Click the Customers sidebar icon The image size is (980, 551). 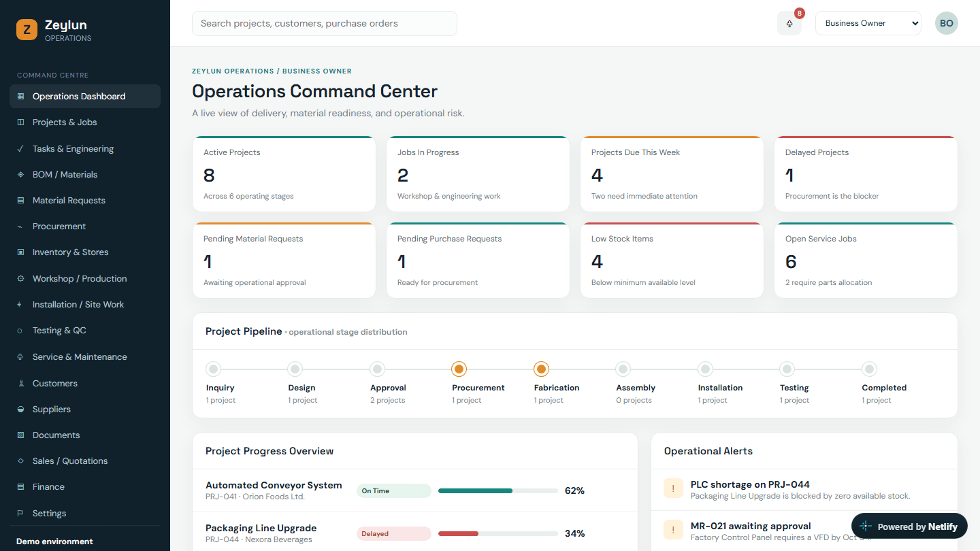[x=20, y=384]
